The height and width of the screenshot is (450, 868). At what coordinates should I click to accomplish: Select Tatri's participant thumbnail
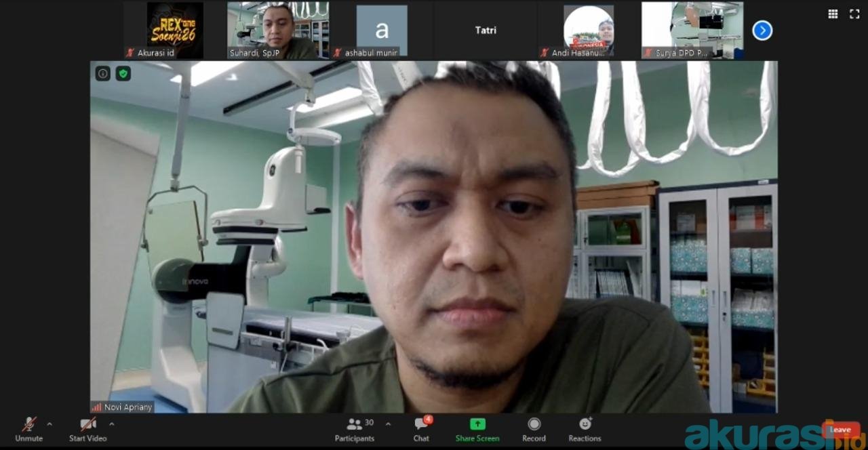click(486, 30)
